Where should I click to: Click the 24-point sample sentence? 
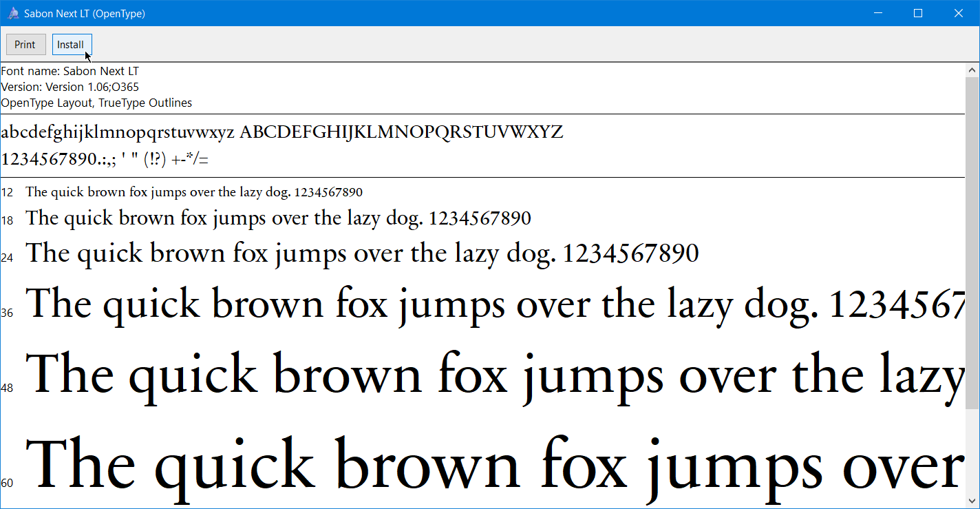(363, 253)
